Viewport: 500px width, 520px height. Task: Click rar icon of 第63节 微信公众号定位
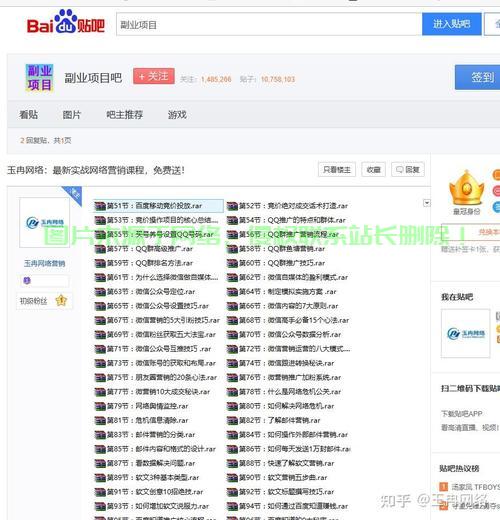100,292
